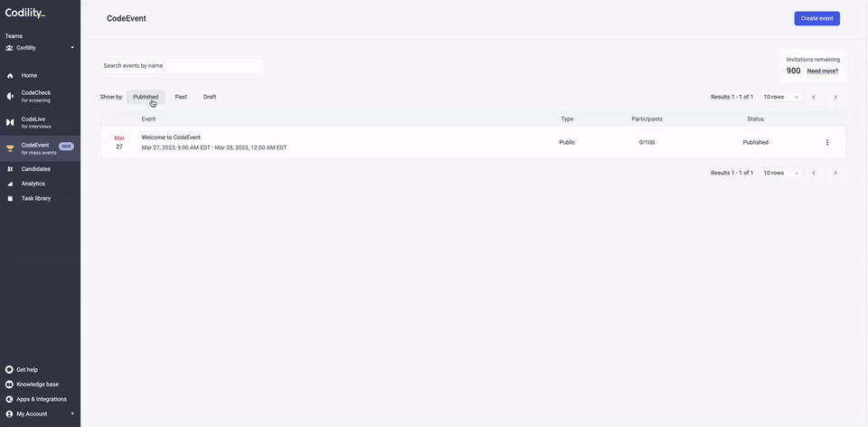Click the Published status cell
The width and height of the screenshot is (868, 427).
pyautogui.click(x=756, y=142)
